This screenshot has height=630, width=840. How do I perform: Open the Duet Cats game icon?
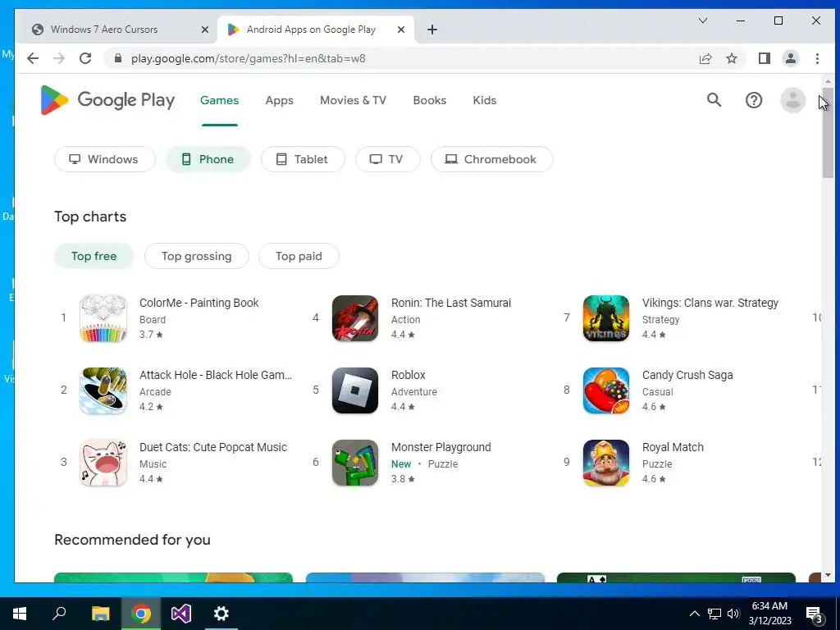coord(103,463)
